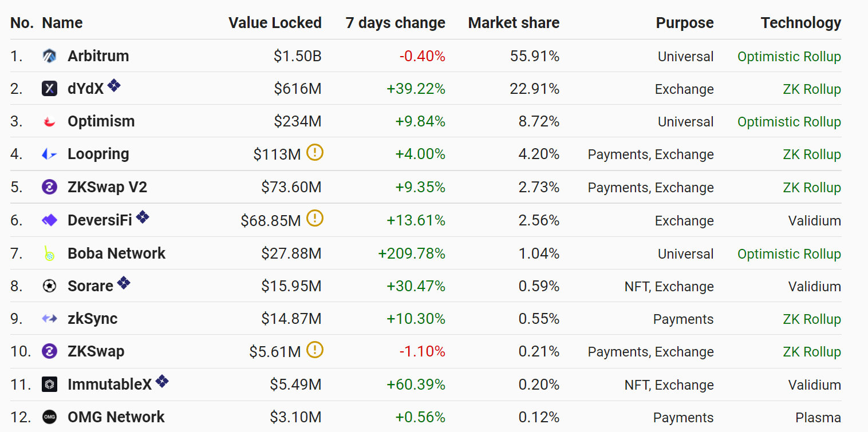Click the Arbitrum logo icon
Viewport: 868px width, 432px height.
tap(50, 56)
